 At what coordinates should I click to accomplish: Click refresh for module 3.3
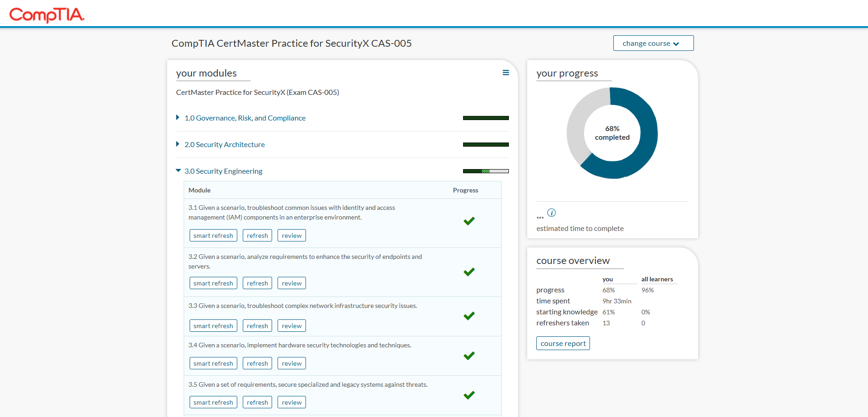(x=257, y=326)
